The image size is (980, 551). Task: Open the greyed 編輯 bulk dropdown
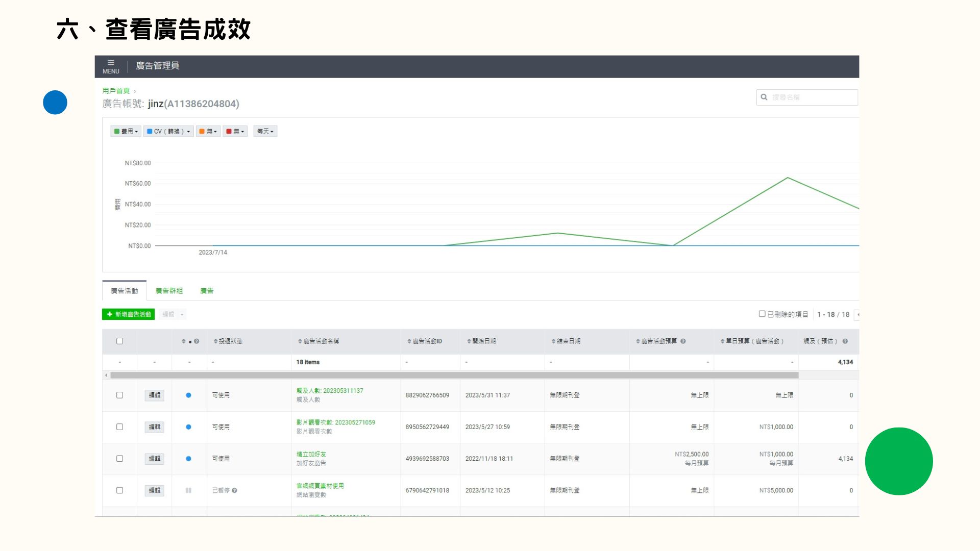pos(173,314)
